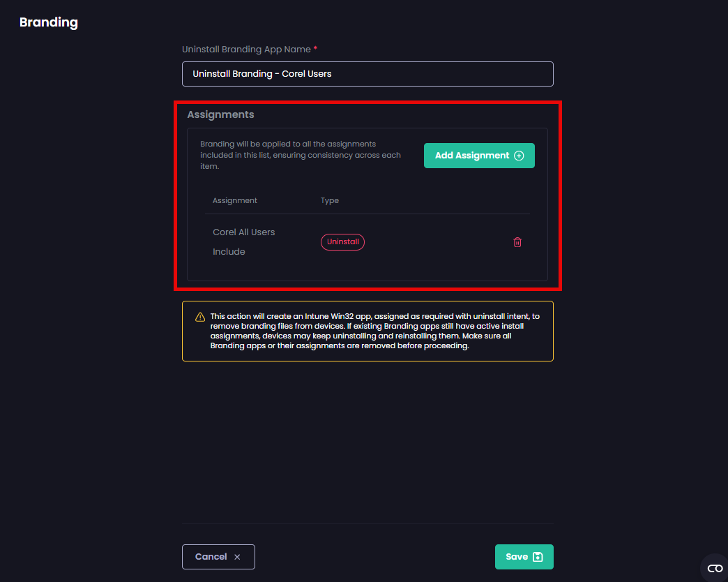
Task: Click the plus icon in Add Assignment
Action: tap(519, 156)
